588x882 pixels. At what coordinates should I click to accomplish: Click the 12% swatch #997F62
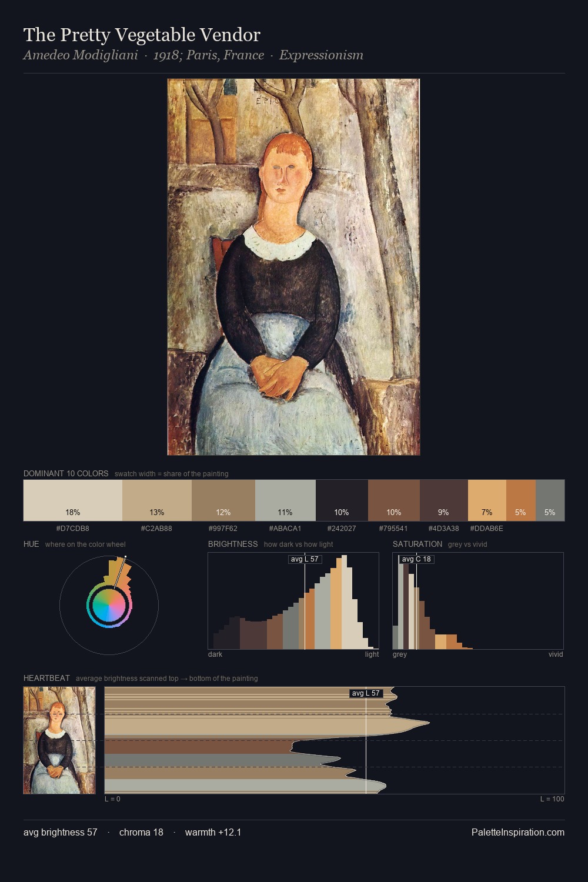point(223,500)
